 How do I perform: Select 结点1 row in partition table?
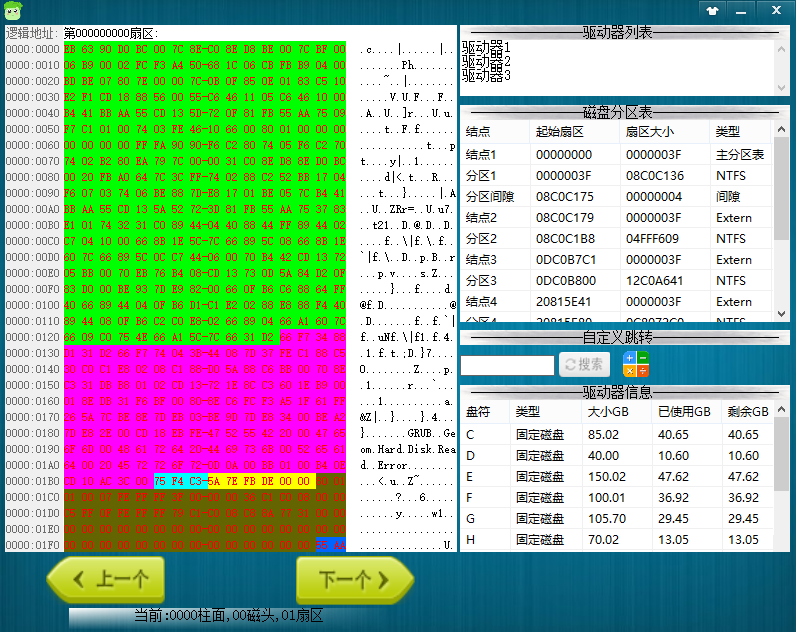[616, 155]
